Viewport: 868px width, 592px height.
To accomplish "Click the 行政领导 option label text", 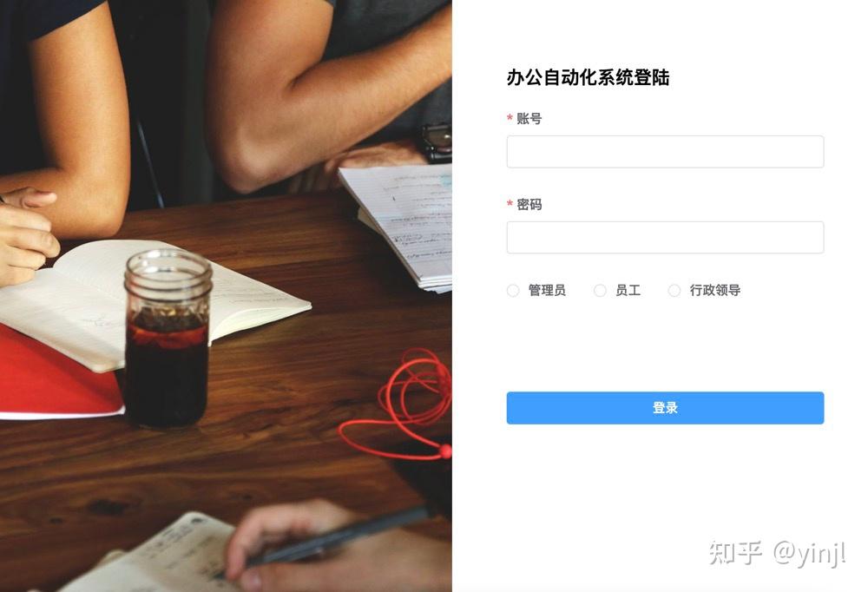I will tap(714, 290).
